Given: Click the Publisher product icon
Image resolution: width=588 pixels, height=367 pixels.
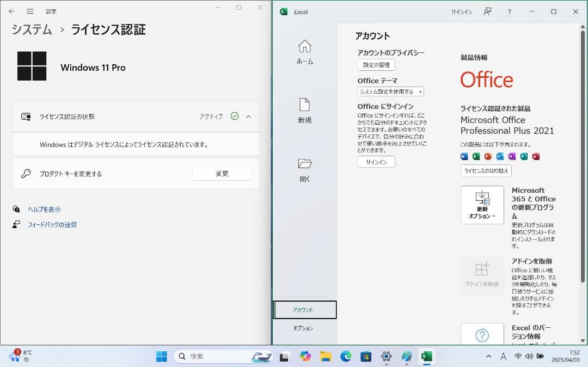Looking at the screenshot, I should coord(524,156).
